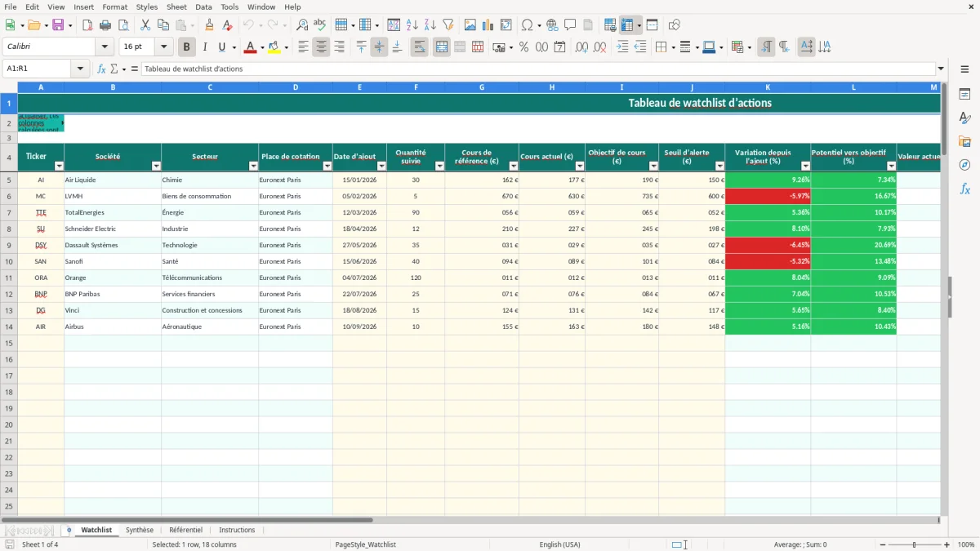
Task: Expand the formula bar
Action: (942, 69)
